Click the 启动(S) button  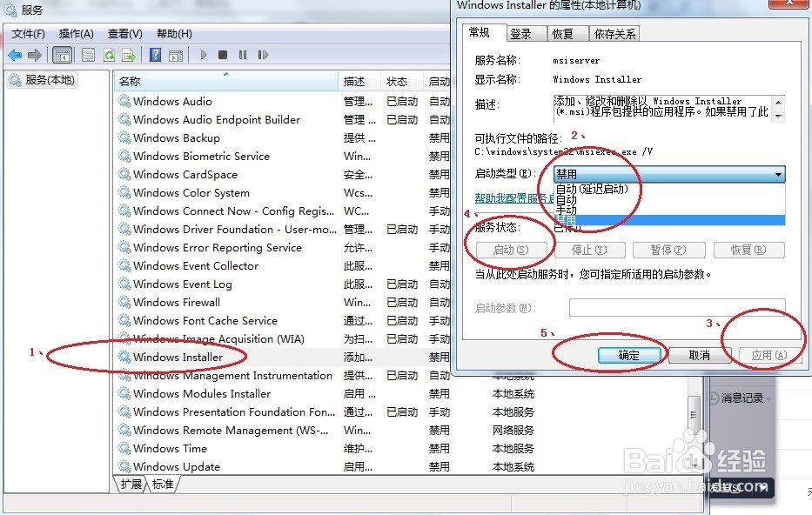511,250
